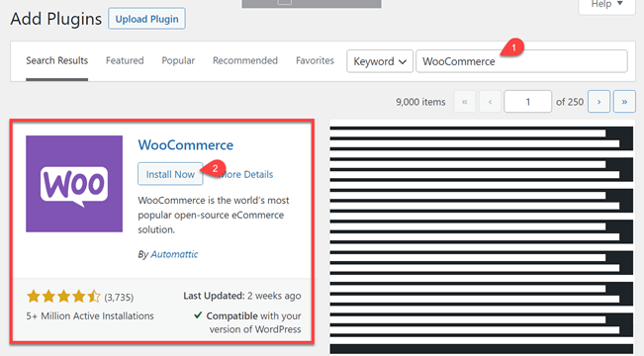Viewport: 644px width, 356px height.
Task: Click the current page number field
Action: [x=528, y=102]
